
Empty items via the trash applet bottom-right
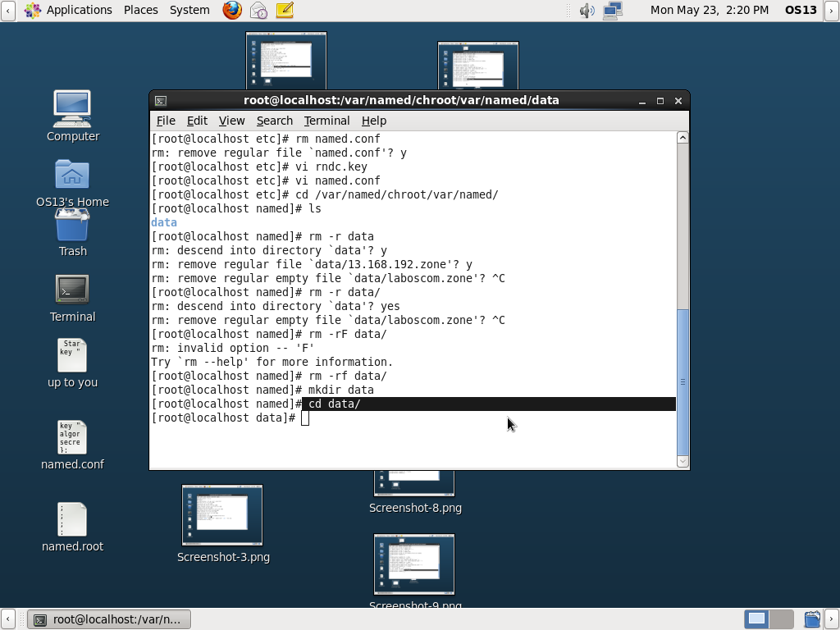812,619
